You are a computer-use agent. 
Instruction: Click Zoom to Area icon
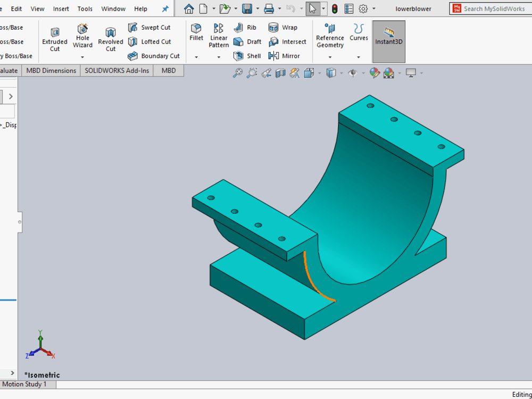click(252, 73)
